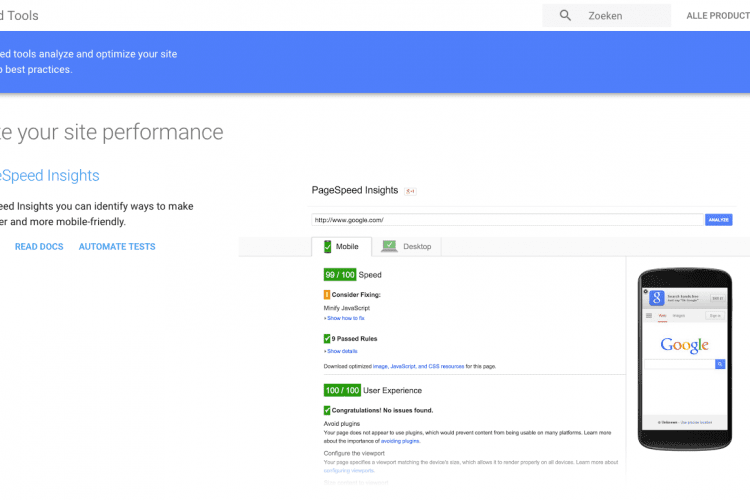Click the blue search button in phone preview

pos(720,364)
